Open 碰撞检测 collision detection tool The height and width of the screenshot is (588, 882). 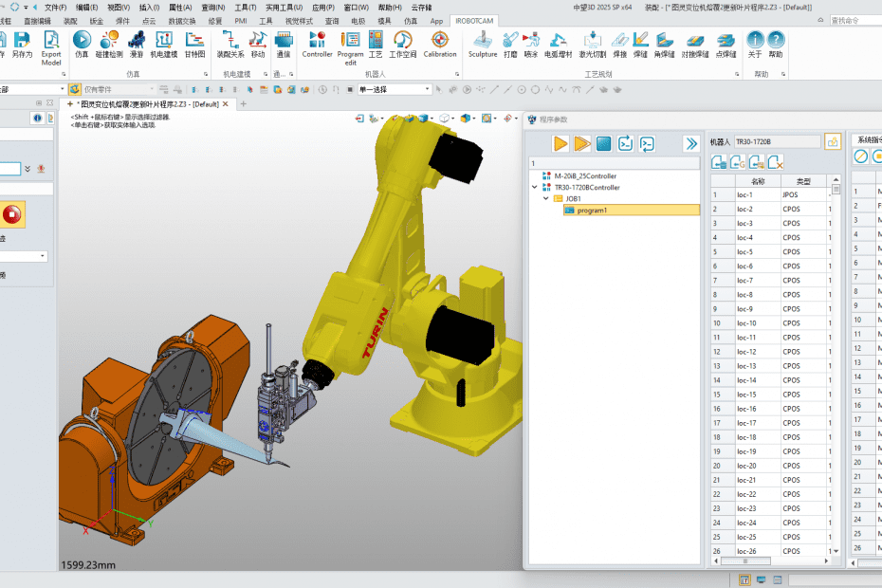pyautogui.click(x=110, y=44)
